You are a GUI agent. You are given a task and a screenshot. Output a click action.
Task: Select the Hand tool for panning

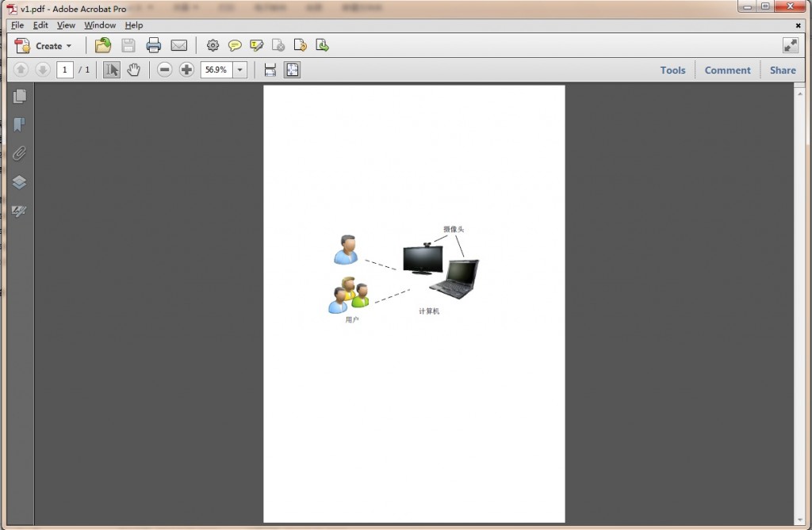(x=133, y=70)
